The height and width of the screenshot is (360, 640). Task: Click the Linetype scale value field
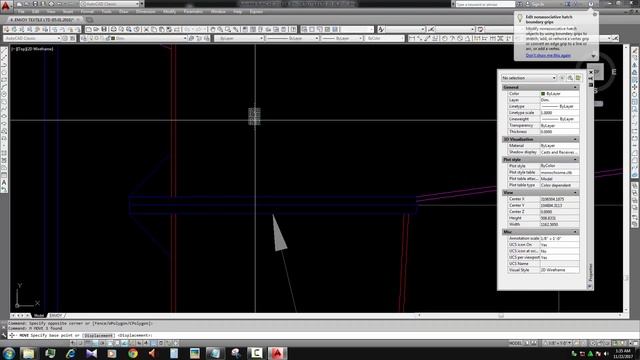coord(559,113)
